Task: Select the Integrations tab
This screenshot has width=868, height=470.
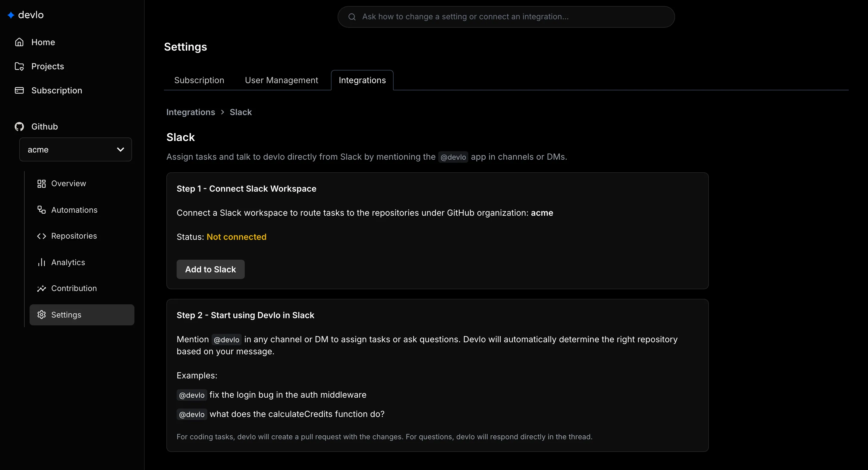Action: (x=362, y=80)
